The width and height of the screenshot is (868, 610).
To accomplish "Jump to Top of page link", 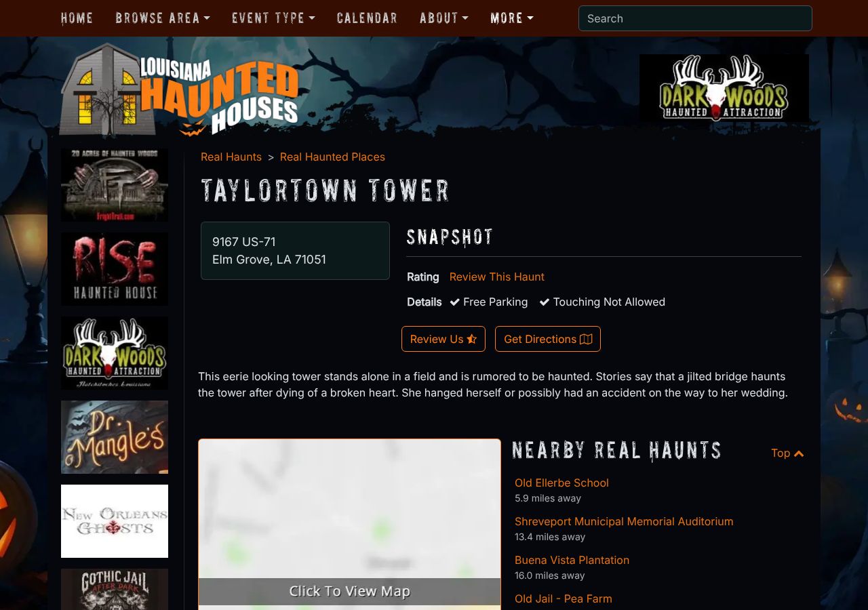I will click(x=787, y=453).
